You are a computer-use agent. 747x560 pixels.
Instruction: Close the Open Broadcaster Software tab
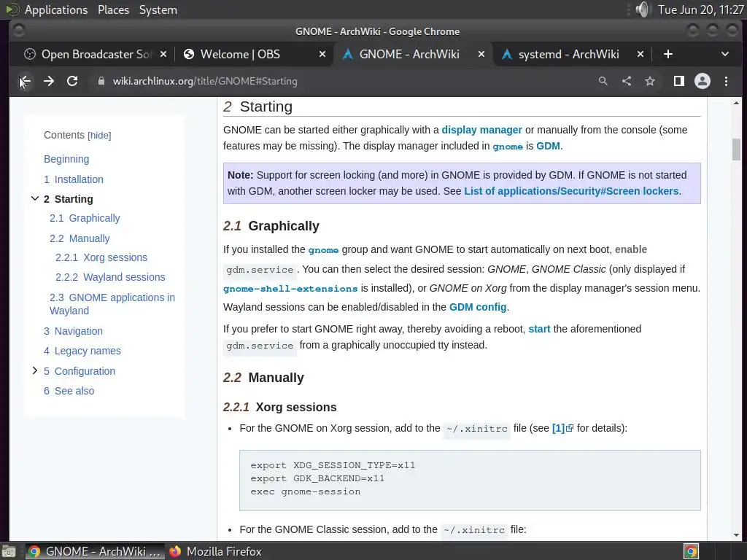(x=163, y=54)
